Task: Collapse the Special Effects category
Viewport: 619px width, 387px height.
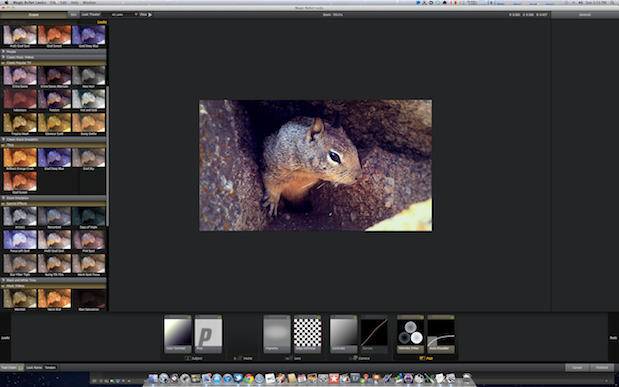Action: point(53,204)
